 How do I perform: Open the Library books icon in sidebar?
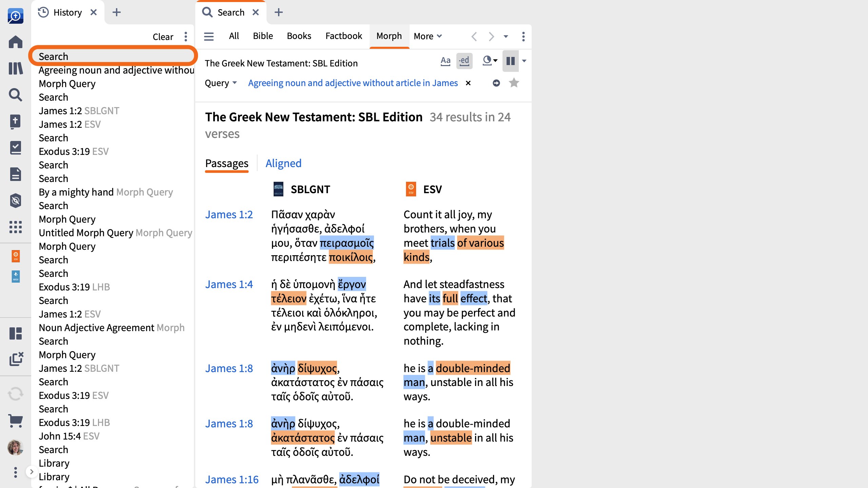(16, 68)
